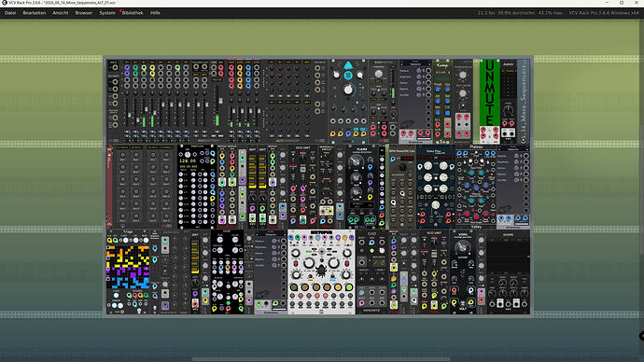Click the octopus logo on the OCKTOPUS module
The width and height of the screenshot is (644, 362).
click(x=321, y=271)
